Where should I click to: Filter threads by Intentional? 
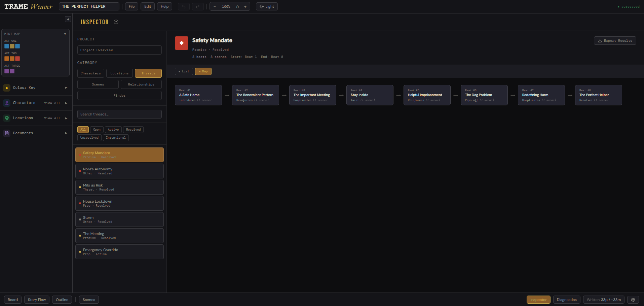pos(116,138)
